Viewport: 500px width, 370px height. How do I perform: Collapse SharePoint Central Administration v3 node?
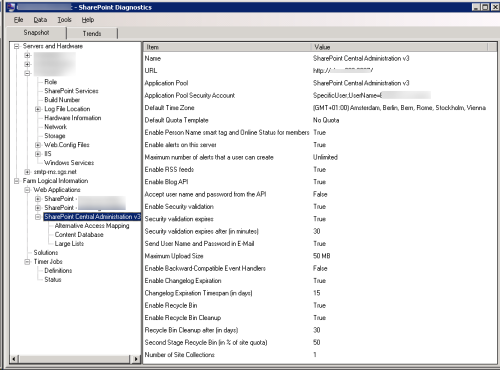tap(38, 217)
